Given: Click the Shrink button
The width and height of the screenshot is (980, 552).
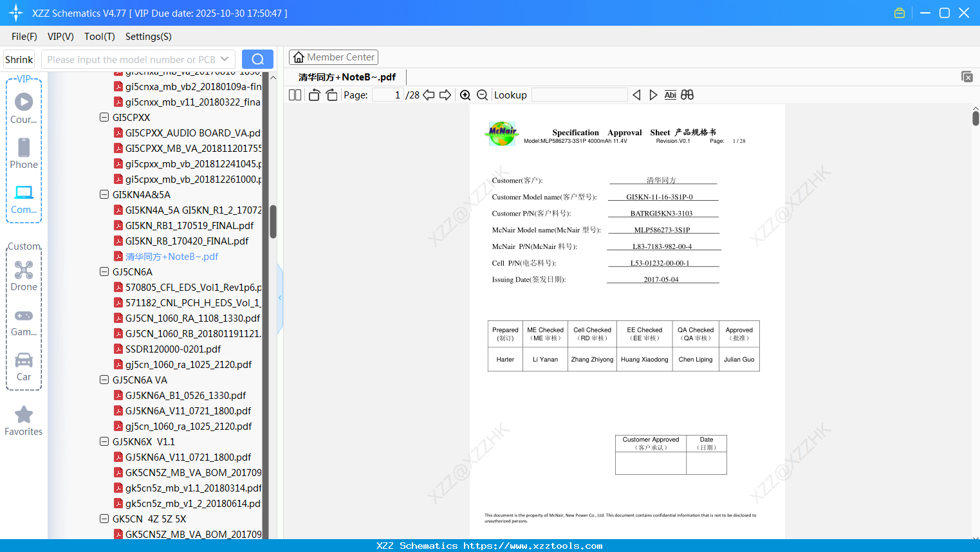Looking at the screenshot, I should coord(19,59).
